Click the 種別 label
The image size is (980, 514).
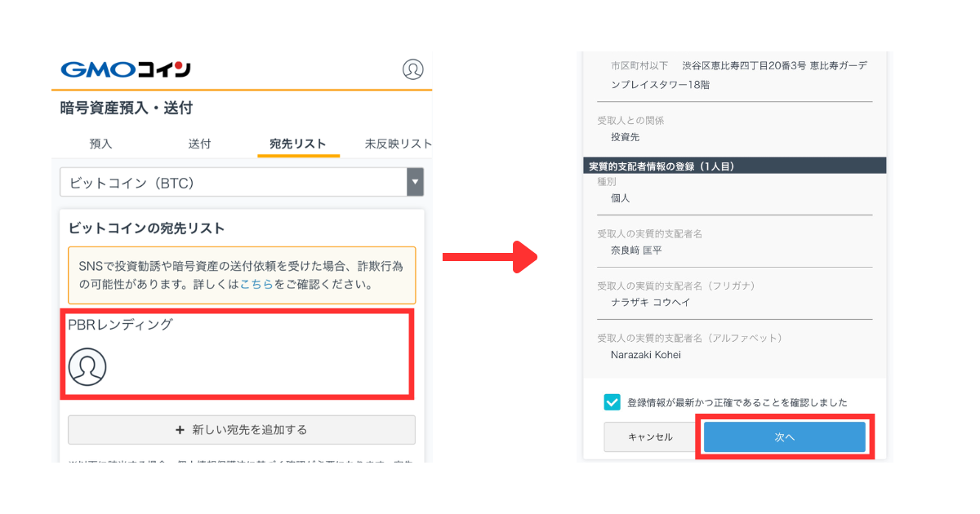coord(607,182)
